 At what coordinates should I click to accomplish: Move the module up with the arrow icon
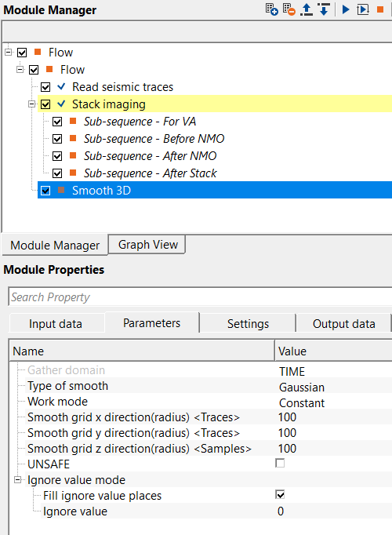[307, 9]
